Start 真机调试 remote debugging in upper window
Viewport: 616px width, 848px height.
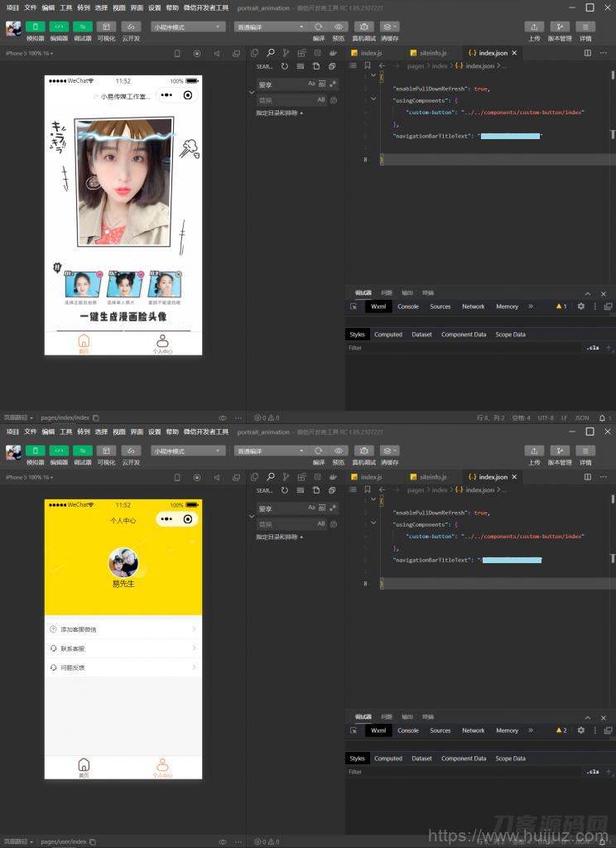click(364, 26)
